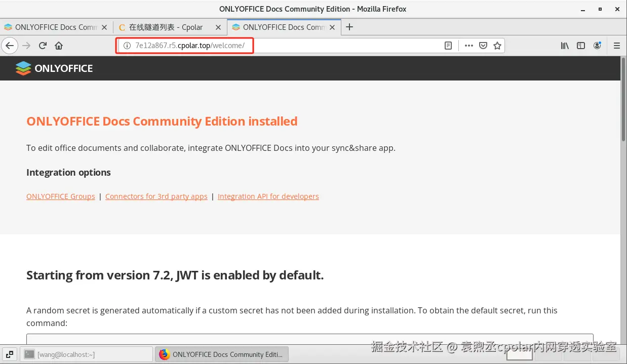Bookmark this page with the star
Viewport: 627px width, 364px height.
(497, 46)
